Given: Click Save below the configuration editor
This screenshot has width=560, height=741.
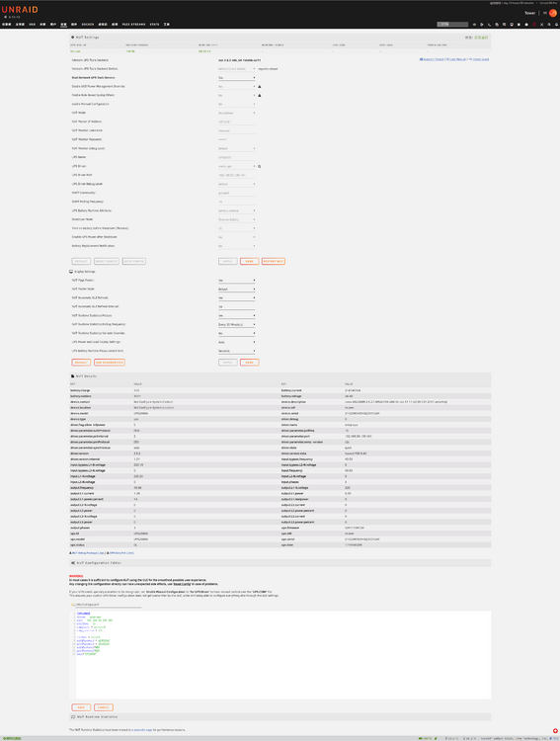Looking at the screenshot, I should coord(81,707).
